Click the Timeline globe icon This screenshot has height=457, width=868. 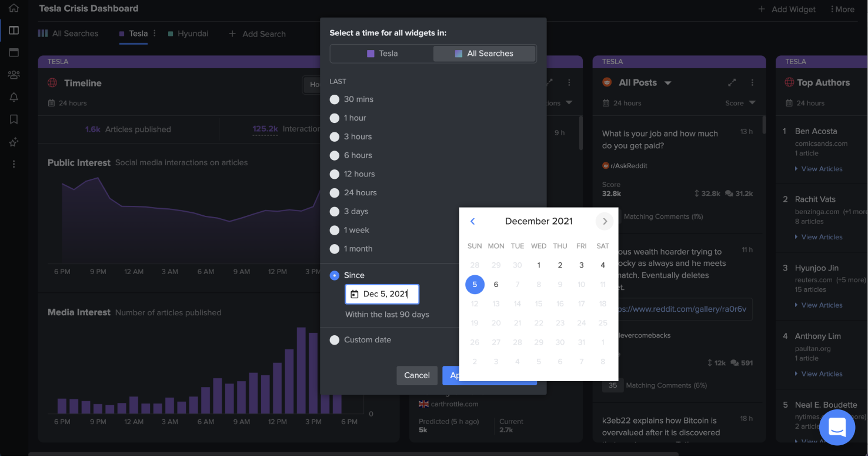(52, 83)
